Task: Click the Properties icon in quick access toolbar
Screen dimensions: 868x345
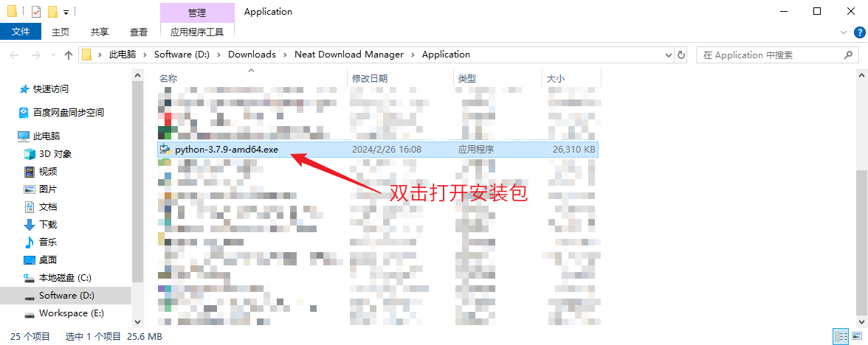Action: [x=36, y=12]
